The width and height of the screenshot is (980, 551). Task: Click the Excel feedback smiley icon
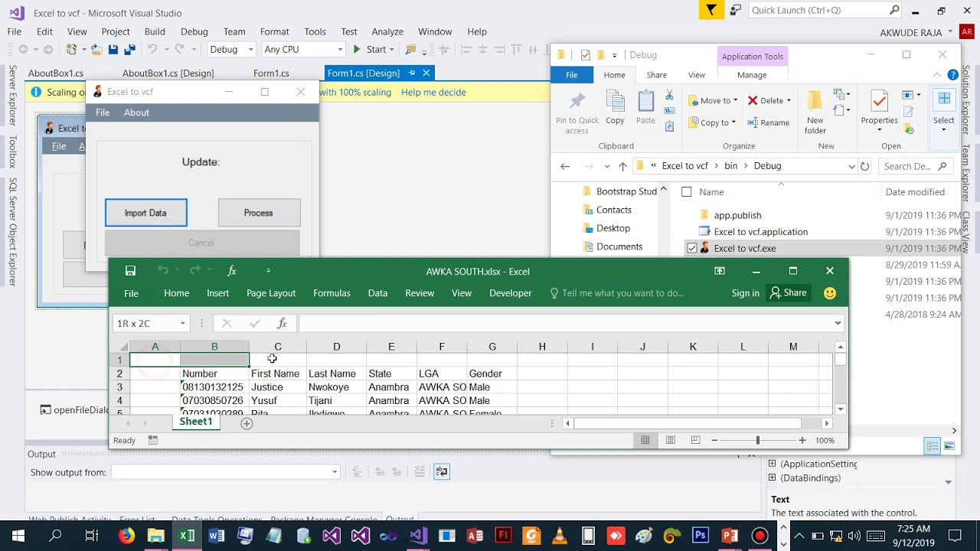830,293
